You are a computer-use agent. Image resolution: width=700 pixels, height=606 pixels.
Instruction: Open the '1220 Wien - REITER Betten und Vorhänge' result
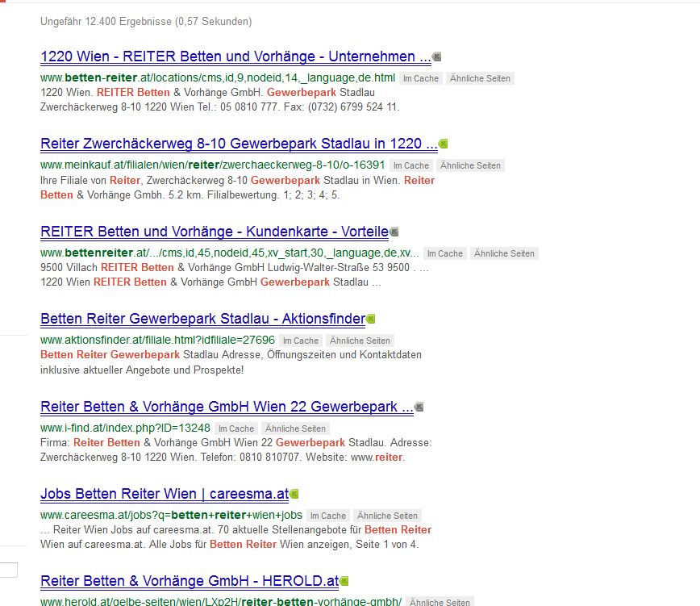pos(235,56)
